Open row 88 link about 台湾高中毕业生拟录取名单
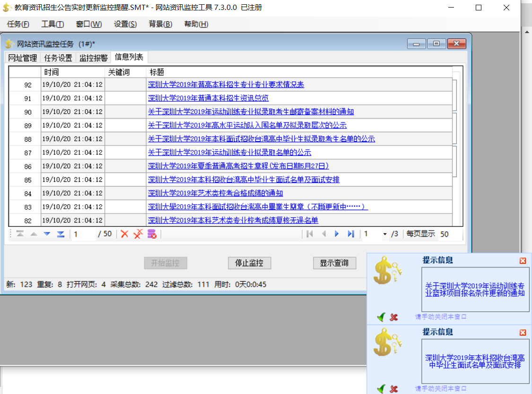Screen dimensions: 532x394 click(x=262, y=139)
